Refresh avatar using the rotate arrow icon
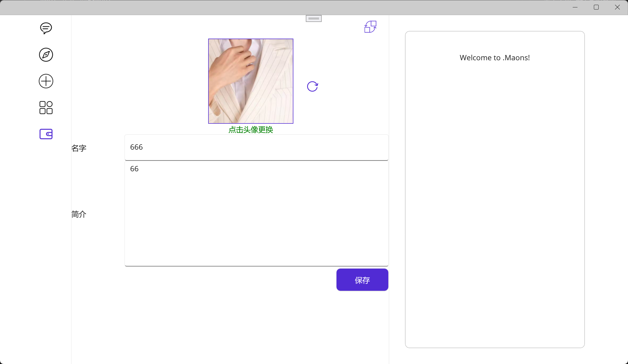The image size is (628, 364). (312, 86)
